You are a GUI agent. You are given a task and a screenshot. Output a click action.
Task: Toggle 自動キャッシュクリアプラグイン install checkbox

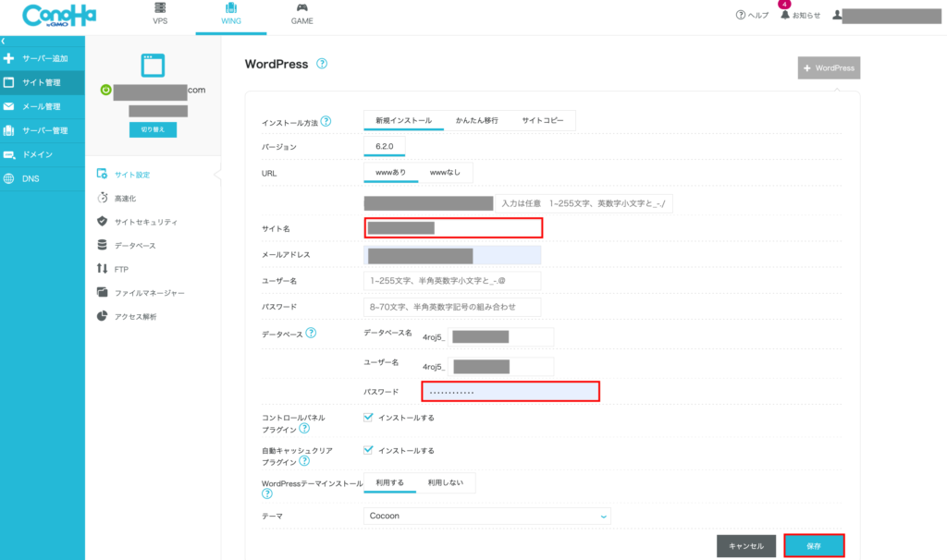(x=368, y=450)
